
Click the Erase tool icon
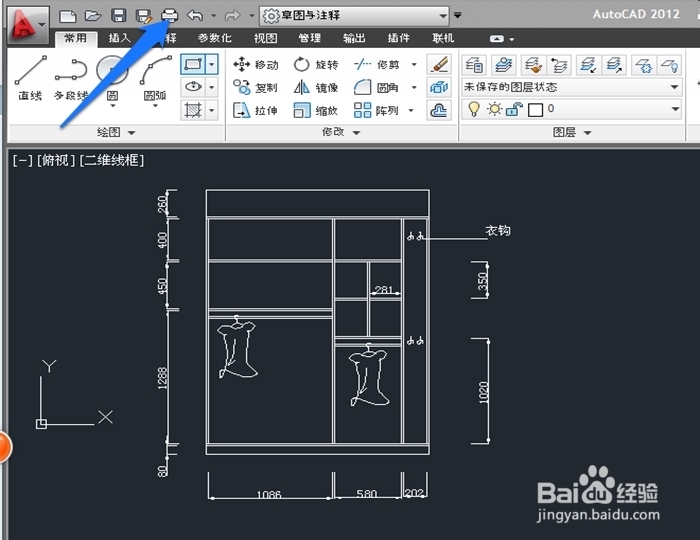click(x=439, y=64)
